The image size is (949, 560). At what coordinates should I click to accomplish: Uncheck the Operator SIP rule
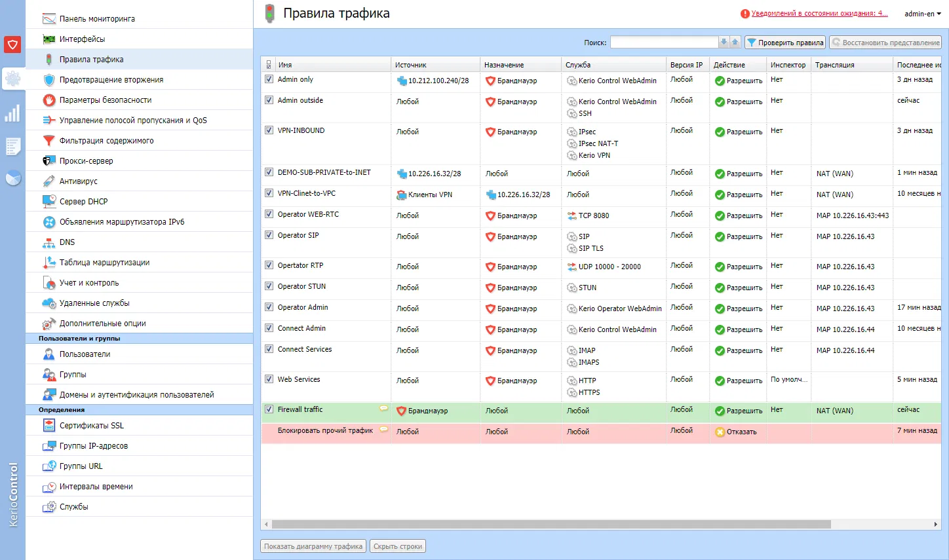[269, 235]
